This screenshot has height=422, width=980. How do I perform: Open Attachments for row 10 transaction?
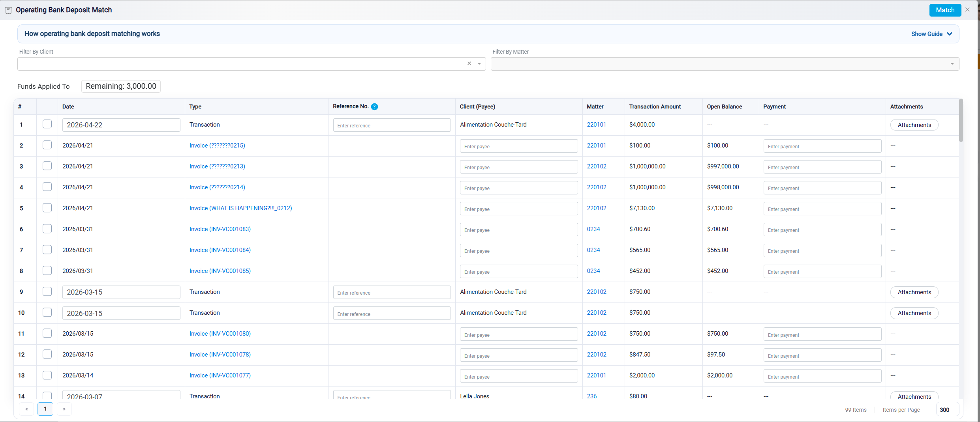914,313
